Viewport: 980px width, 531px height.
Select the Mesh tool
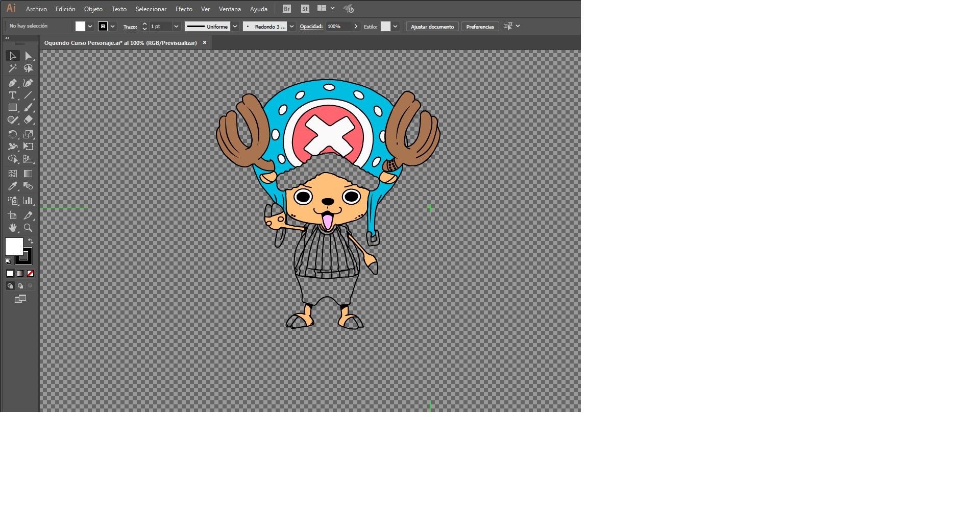coord(13,174)
